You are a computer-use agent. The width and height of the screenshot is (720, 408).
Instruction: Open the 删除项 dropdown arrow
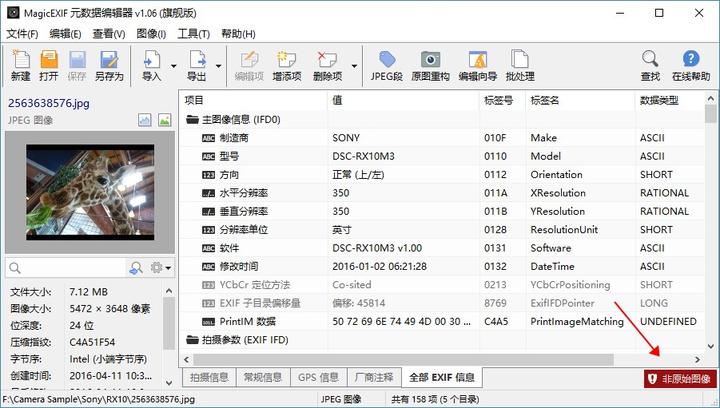(354, 66)
